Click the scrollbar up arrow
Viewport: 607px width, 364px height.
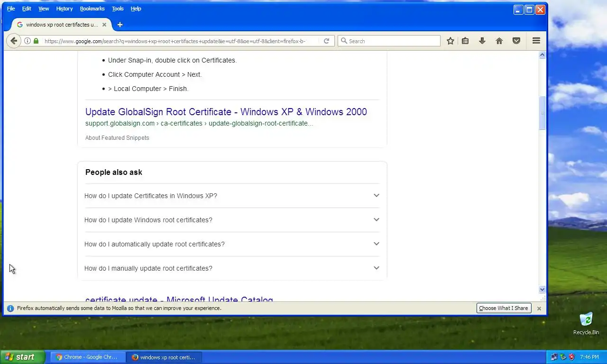(542, 55)
